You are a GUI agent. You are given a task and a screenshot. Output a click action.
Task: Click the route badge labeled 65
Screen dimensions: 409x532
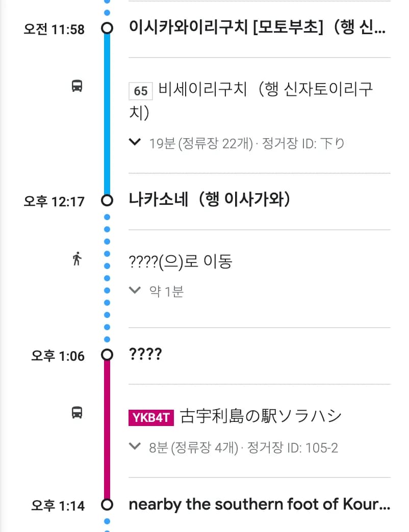coord(140,92)
